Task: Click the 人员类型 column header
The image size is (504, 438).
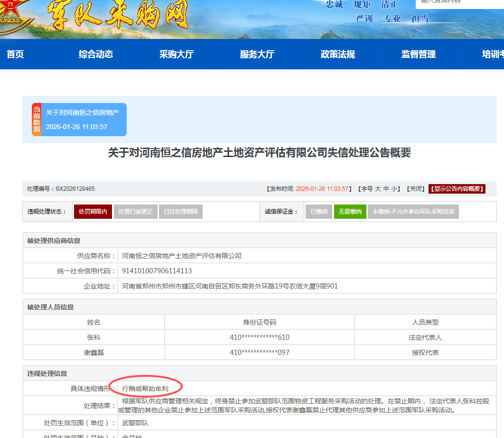Action: [425, 322]
